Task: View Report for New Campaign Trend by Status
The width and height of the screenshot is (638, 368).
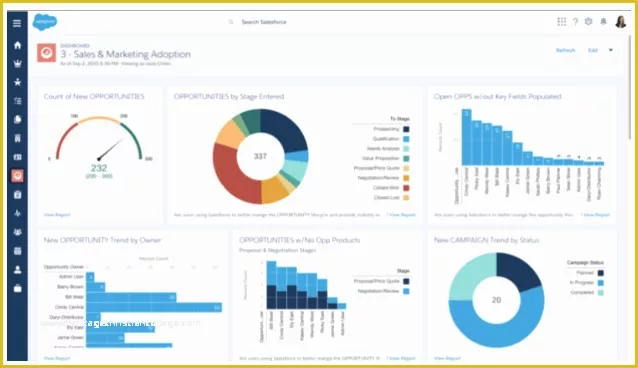Action: 447,358
